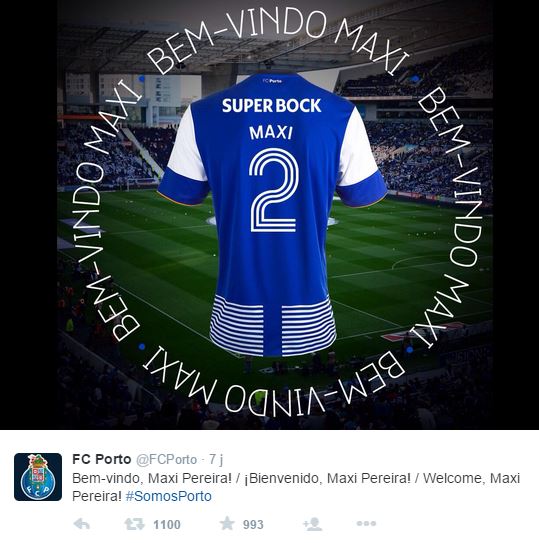Click the FC Porto crest avatar
This screenshot has height=543, width=539.
(x=38, y=477)
